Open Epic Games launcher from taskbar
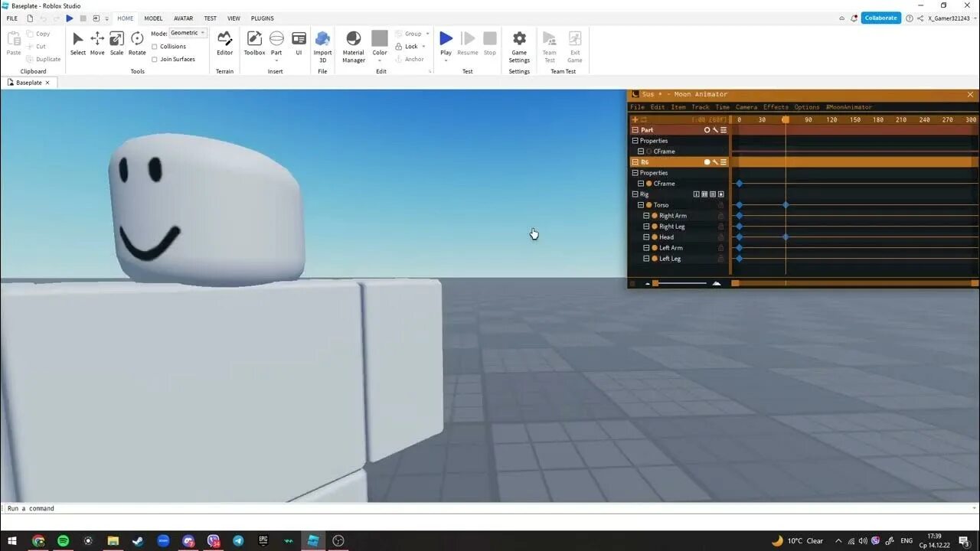 (x=263, y=541)
